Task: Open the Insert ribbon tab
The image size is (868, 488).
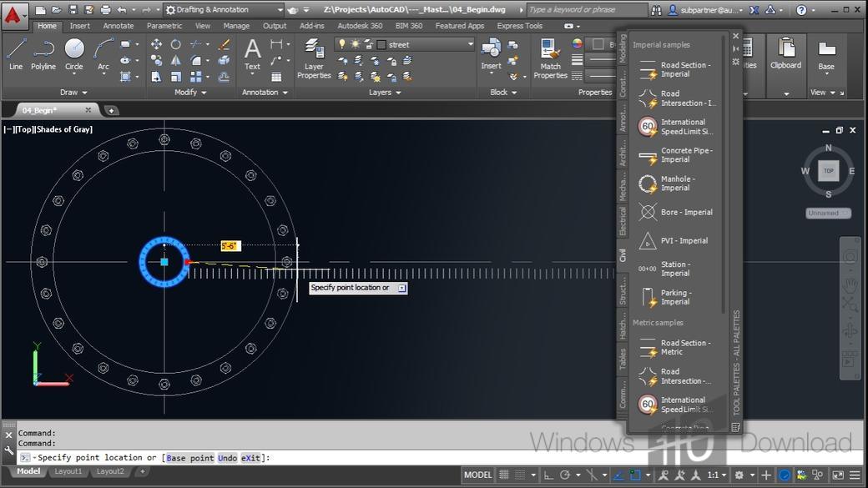Action: pyautogui.click(x=80, y=26)
